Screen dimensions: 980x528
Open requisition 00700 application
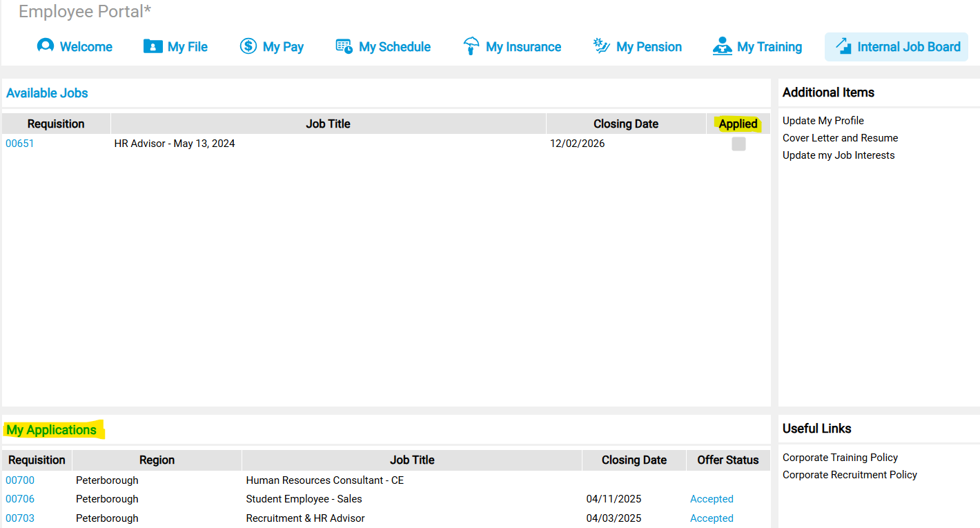pyautogui.click(x=20, y=480)
